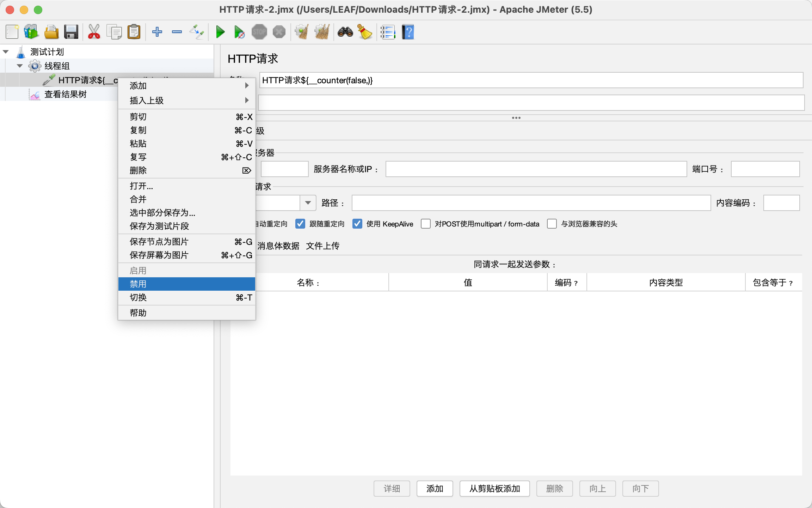Click the Clear results broom icon

[302, 32]
